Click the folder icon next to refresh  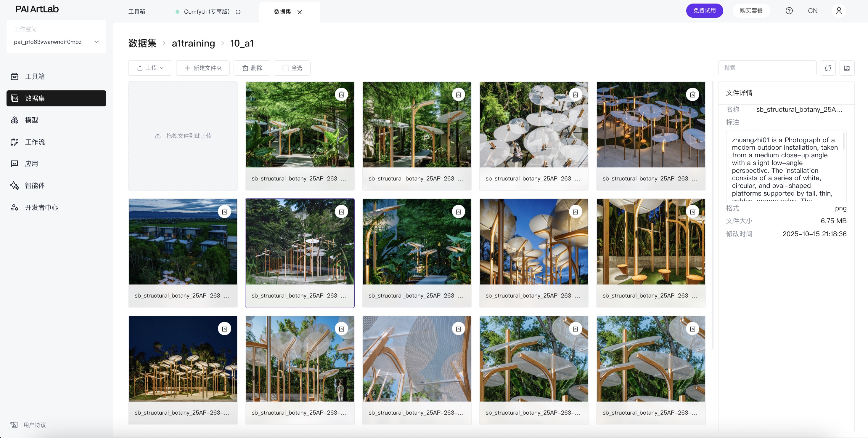coord(846,68)
